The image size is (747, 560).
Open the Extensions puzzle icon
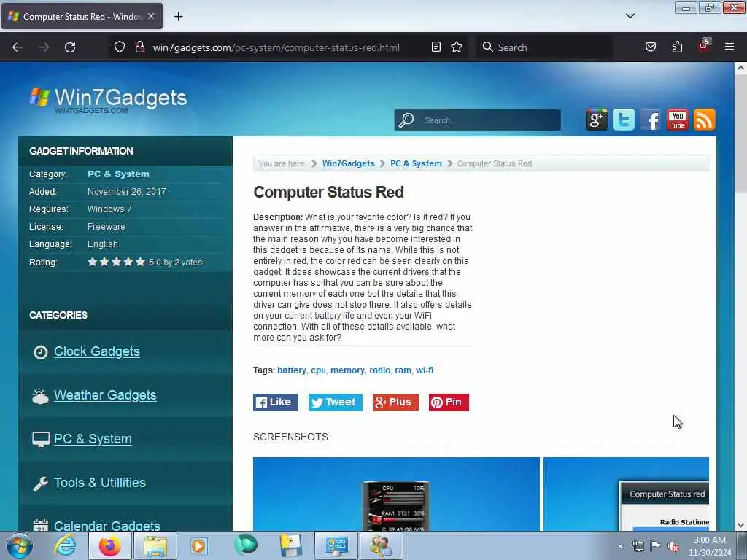point(677,47)
